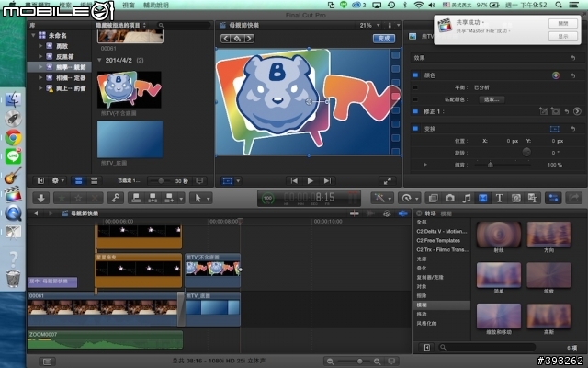The width and height of the screenshot is (588, 368).
Task: Expand the 勇敢 event
Action: click(x=40, y=46)
